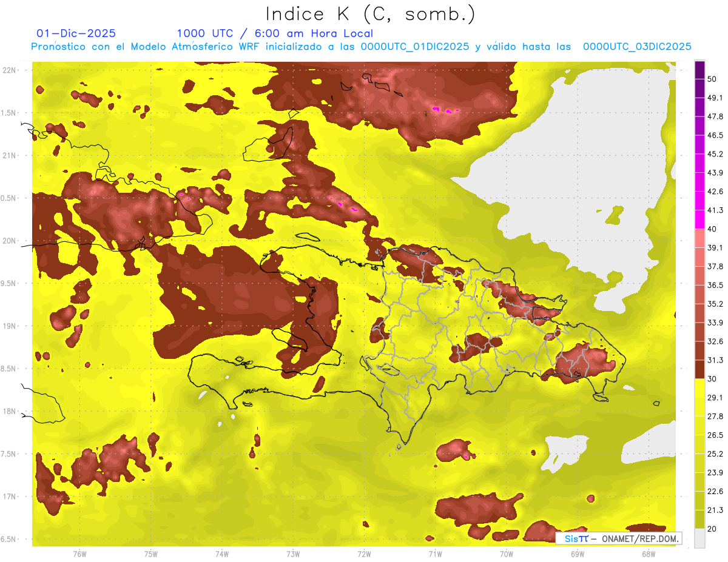Pick the magenta swatch between 40 and 41.3

pyautogui.click(x=699, y=219)
